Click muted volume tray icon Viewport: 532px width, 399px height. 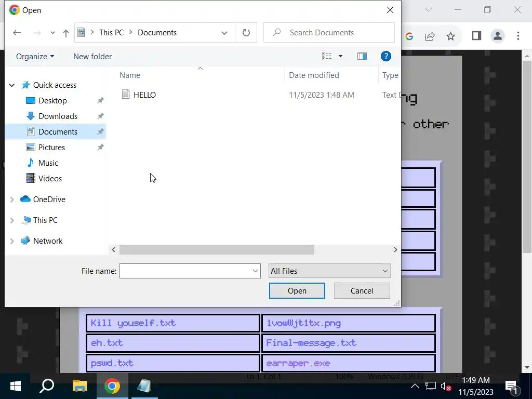coord(446,386)
